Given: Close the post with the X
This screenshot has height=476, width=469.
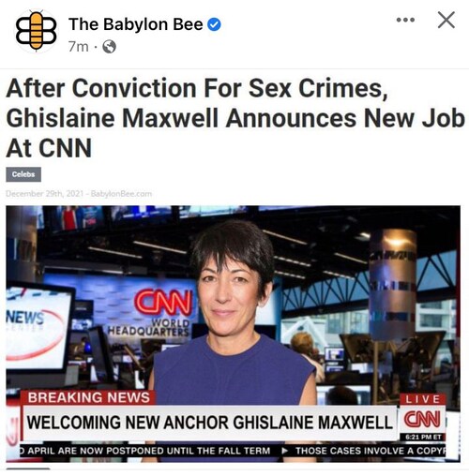Looking at the screenshot, I should (446, 20).
